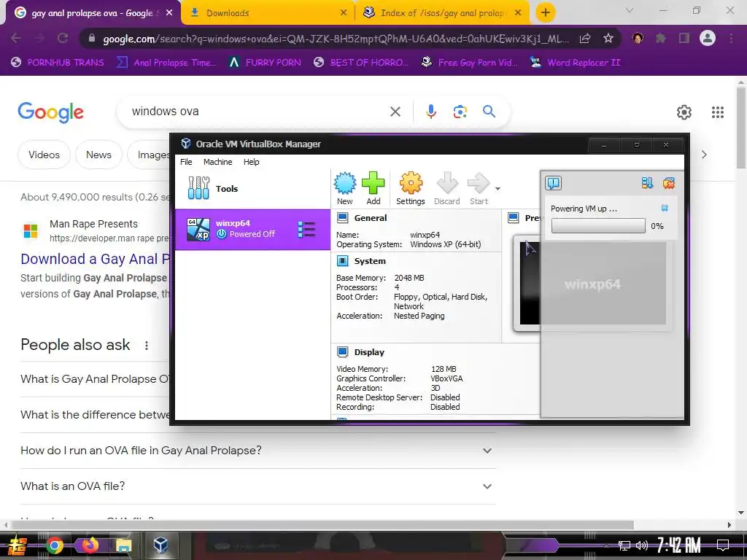This screenshot has width=747, height=560.
Task: Click the Display section header
Action: click(x=369, y=352)
